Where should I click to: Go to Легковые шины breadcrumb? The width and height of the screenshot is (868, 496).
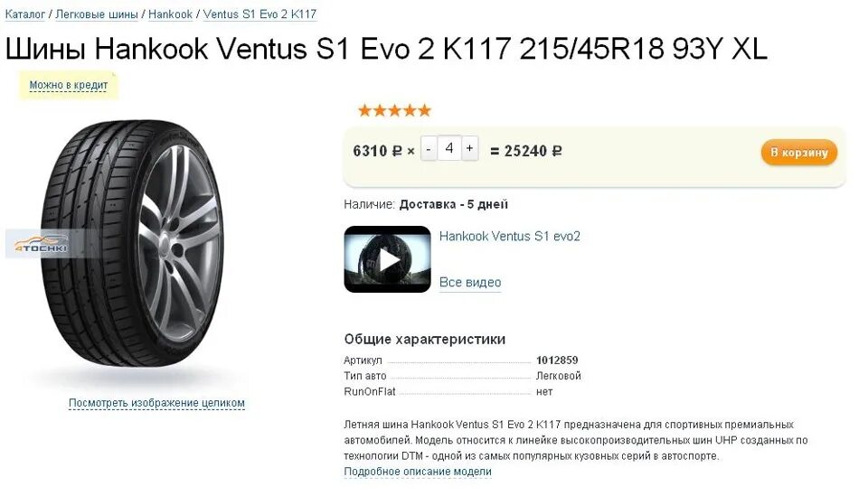pyautogui.click(x=97, y=14)
